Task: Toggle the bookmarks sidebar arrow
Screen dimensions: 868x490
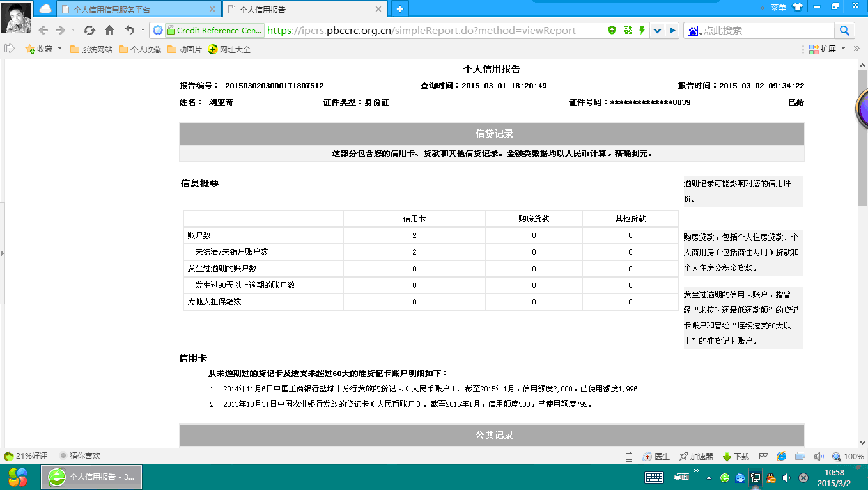Action: click(10, 49)
